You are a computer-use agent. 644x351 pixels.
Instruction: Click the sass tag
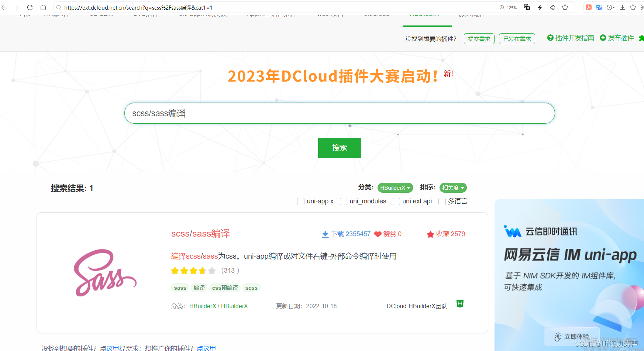(180, 288)
